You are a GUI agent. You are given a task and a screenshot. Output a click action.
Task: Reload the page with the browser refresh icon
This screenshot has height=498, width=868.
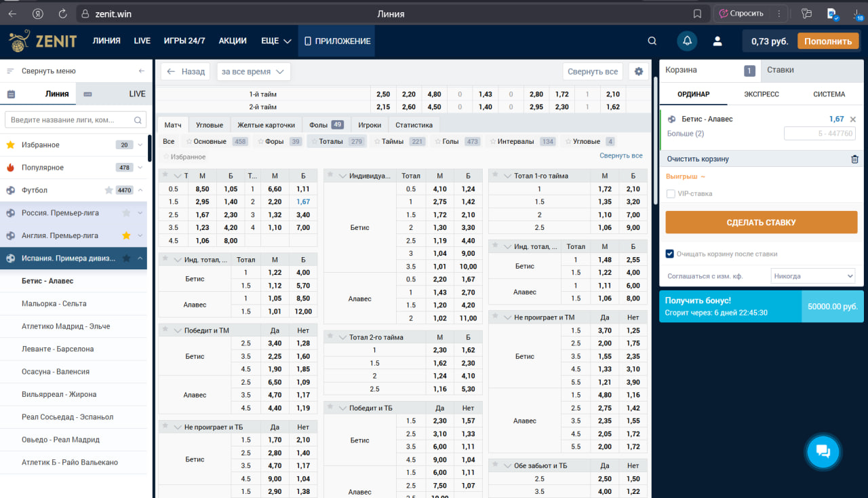tap(62, 14)
